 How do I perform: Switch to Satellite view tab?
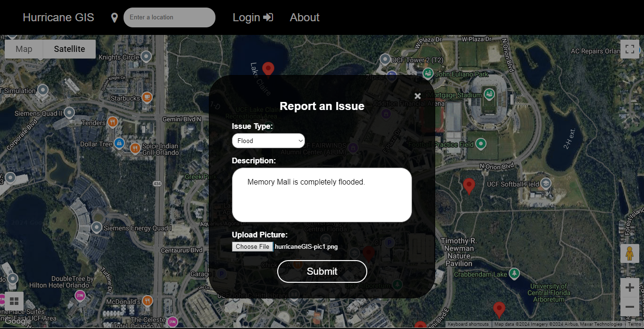[69, 49]
